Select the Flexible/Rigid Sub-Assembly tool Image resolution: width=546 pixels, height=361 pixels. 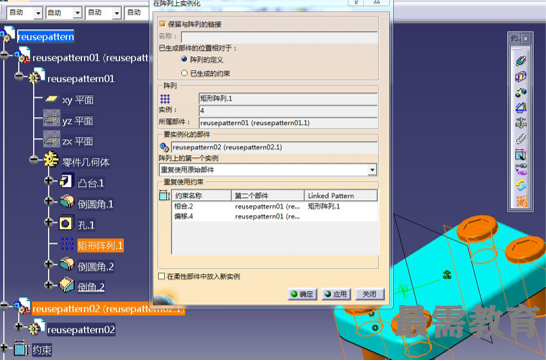click(521, 169)
